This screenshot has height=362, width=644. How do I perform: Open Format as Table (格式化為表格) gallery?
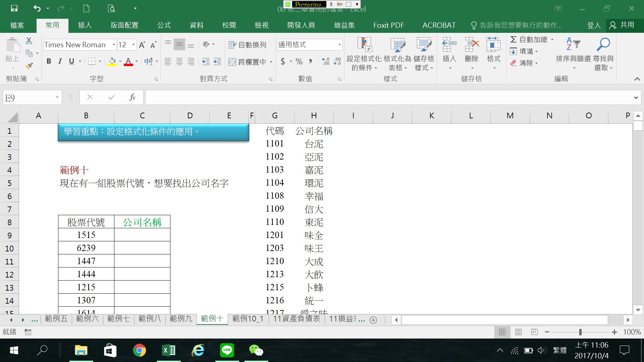click(x=397, y=54)
